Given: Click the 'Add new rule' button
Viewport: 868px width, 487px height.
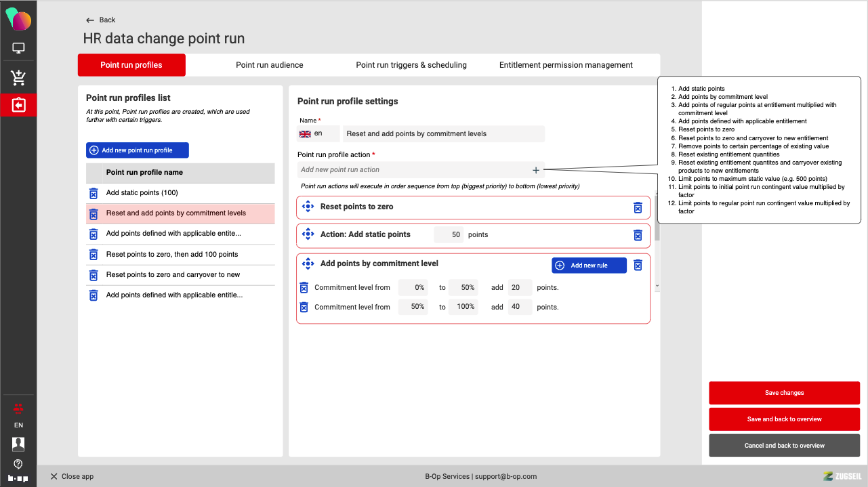Looking at the screenshot, I should pos(588,266).
